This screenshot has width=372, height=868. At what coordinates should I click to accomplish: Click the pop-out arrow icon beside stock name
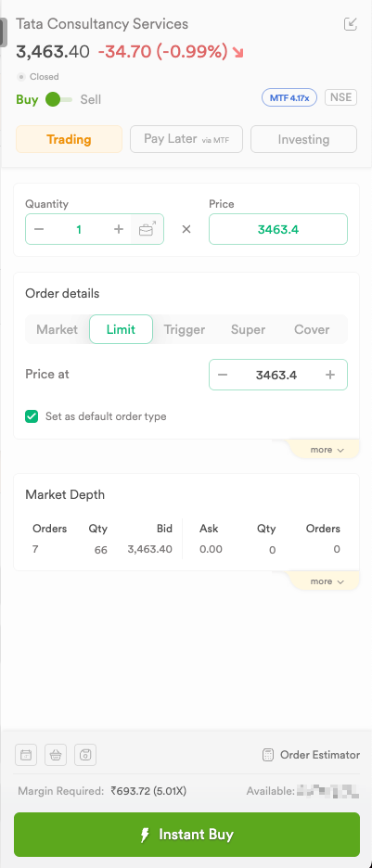pos(351,24)
